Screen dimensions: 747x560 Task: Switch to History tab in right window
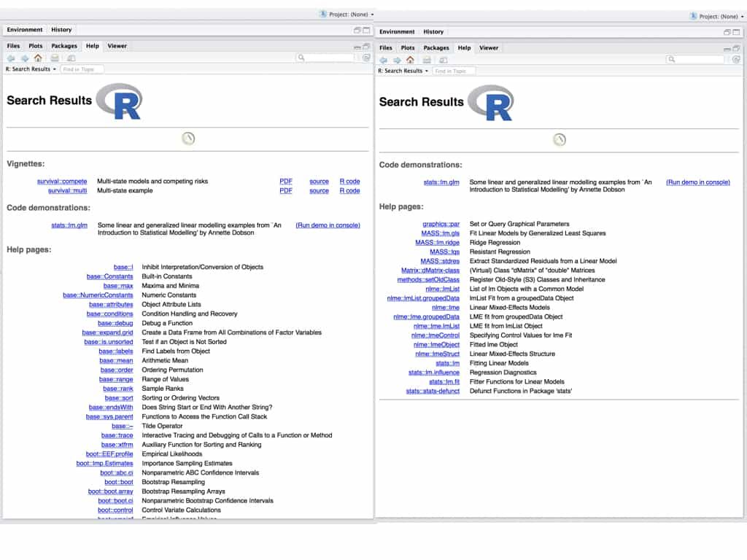coord(433,32)
